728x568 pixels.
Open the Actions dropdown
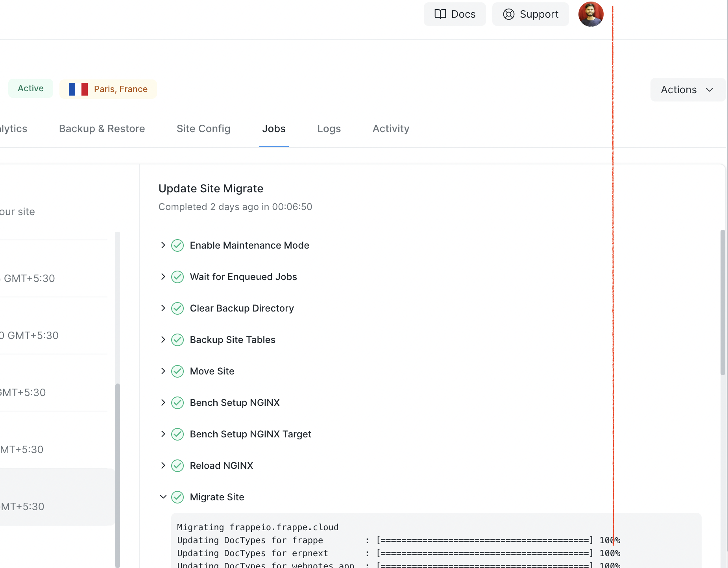point(687,90)
